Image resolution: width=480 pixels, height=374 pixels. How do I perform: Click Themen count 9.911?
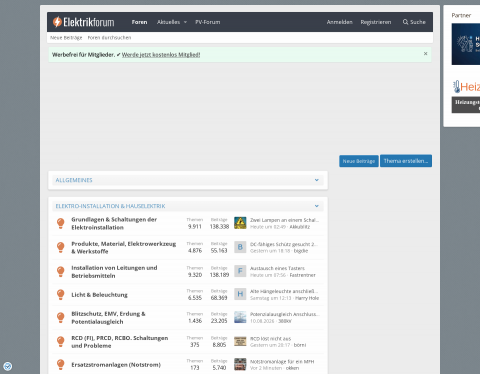click(x=195, y=226)
